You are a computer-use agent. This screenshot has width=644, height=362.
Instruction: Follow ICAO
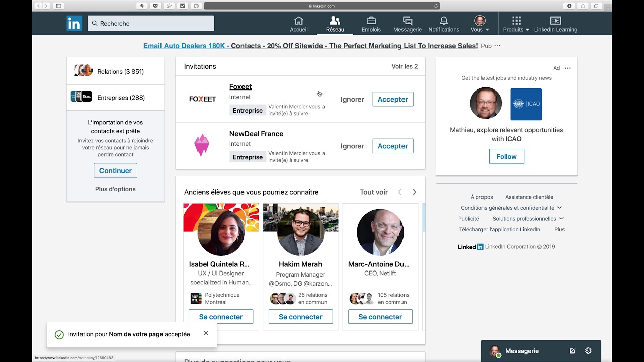click(x=507, y=156)
